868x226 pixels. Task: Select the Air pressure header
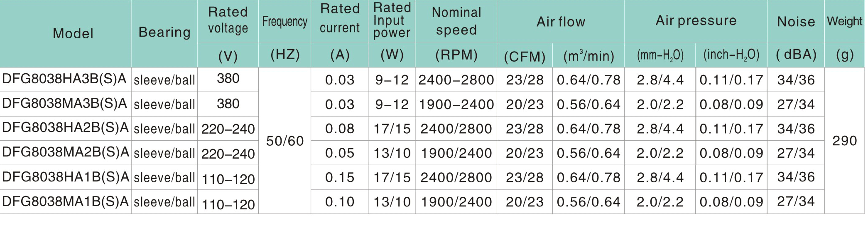pos(696,20)
